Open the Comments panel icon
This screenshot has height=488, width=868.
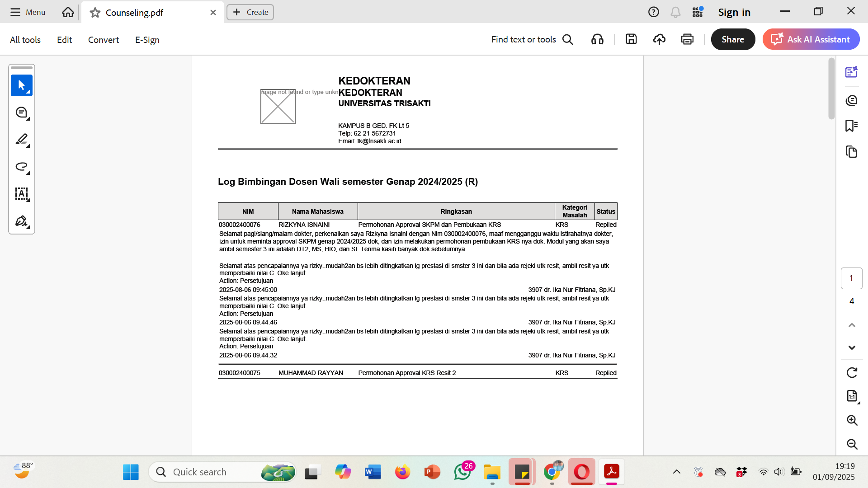(x=851, y=100)
